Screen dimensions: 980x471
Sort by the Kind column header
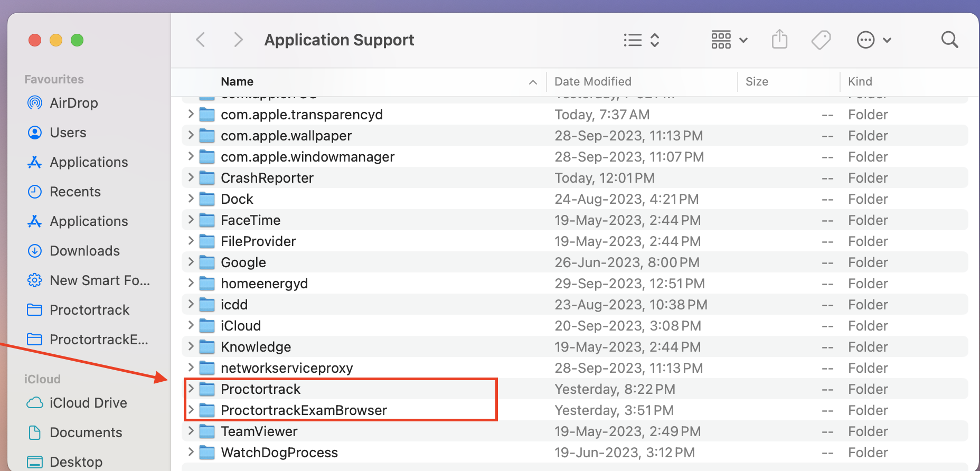860,82
